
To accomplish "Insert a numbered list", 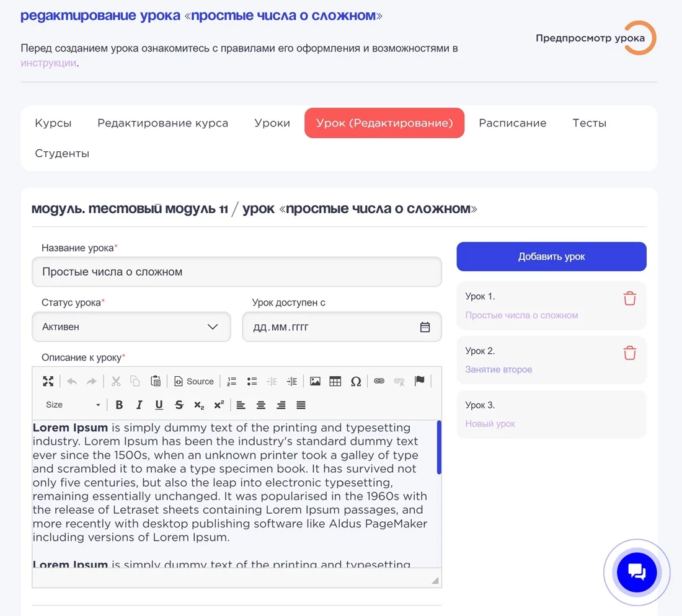I will [232, 381].
